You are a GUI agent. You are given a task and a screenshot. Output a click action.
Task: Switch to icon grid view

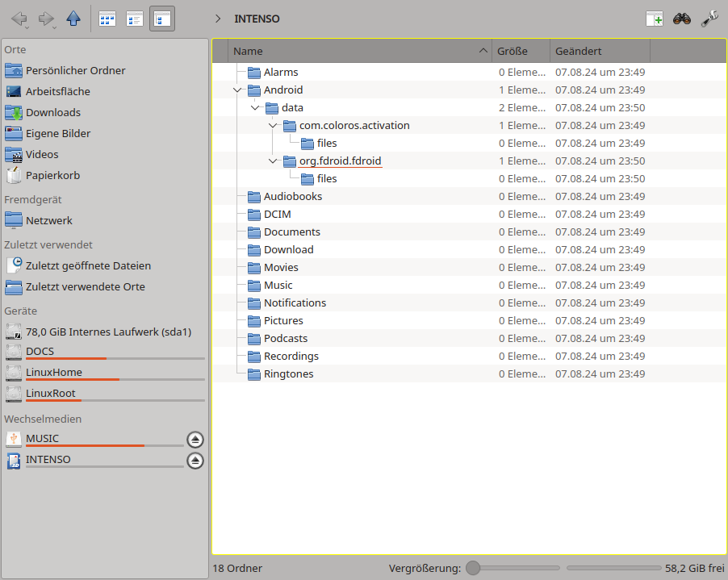click(107, 19)
